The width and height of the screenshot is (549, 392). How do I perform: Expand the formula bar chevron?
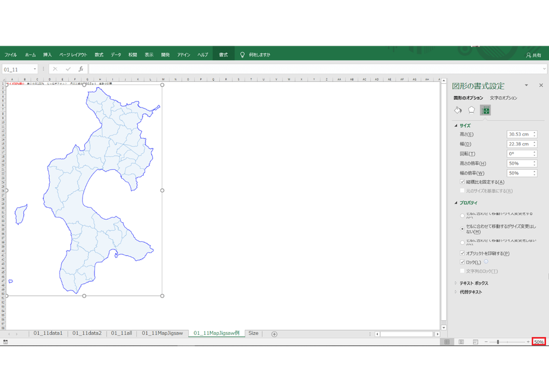tap(544, 69)
